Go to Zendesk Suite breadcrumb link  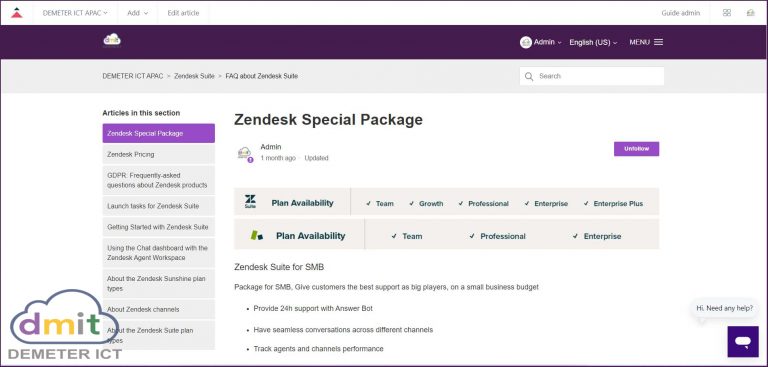point(194,76)
